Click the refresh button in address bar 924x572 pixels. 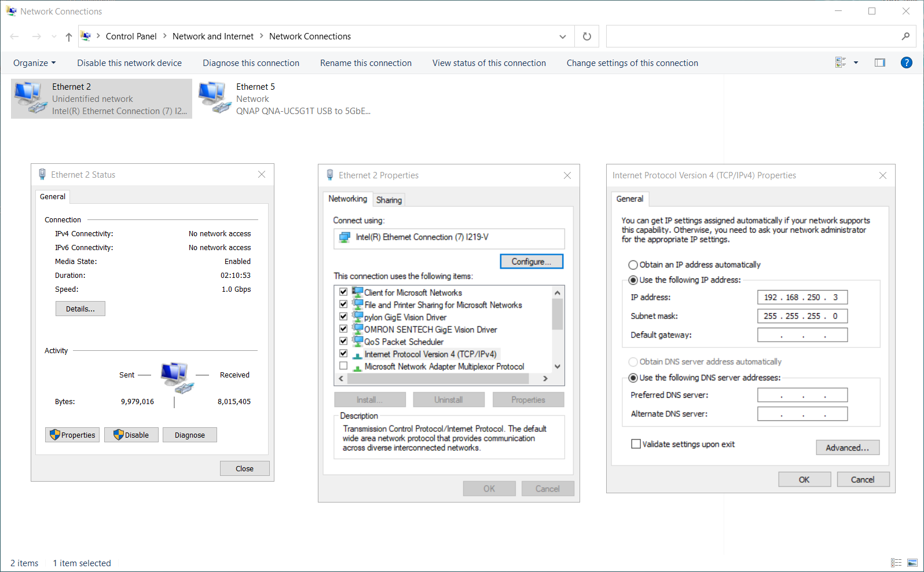click(x=586, y=36)
